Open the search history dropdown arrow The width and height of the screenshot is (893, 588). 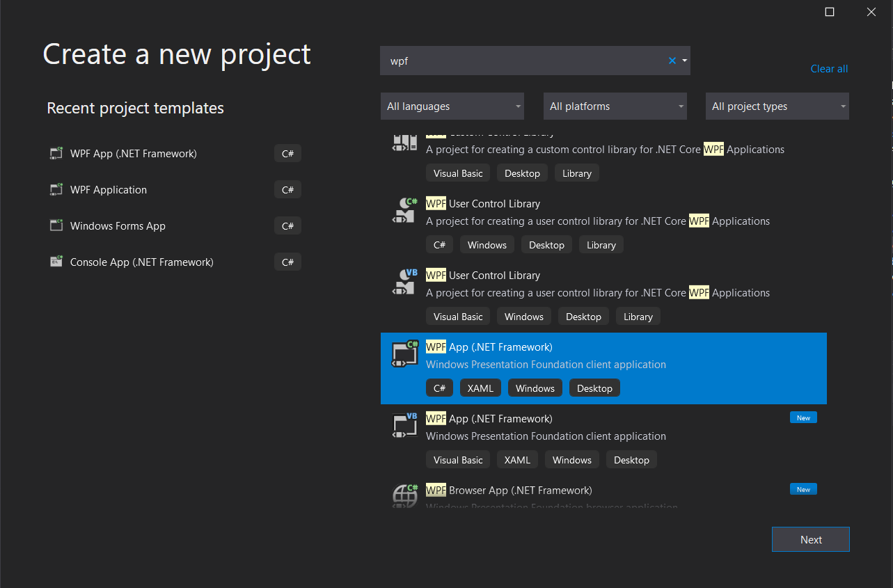click(x=684, y=61)
